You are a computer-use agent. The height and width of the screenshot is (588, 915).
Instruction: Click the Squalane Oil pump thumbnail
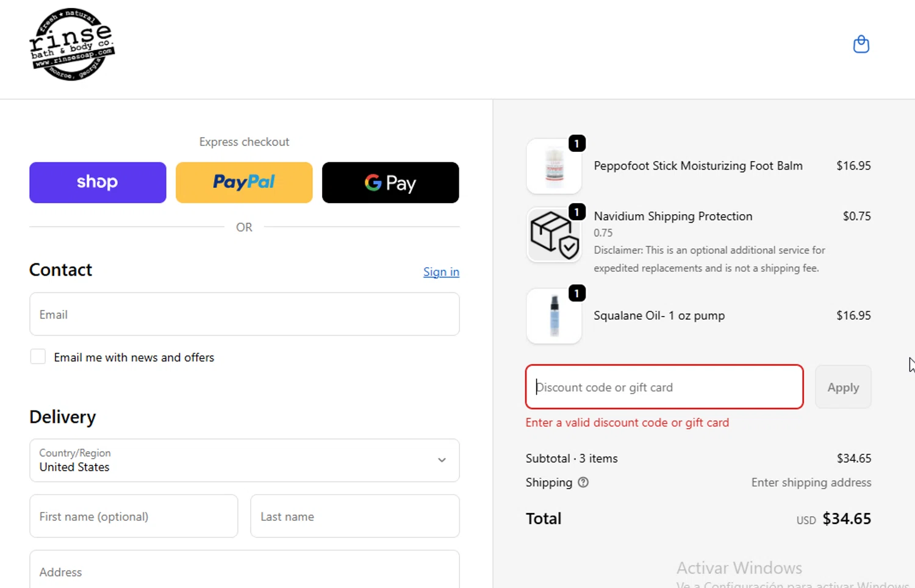point(554,316)
